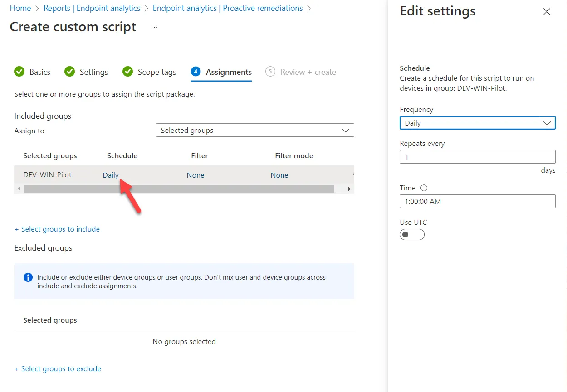Screen dimensions: 567x392
Task: Open the Assign to Selected groups dropdown
Action: 255,131
